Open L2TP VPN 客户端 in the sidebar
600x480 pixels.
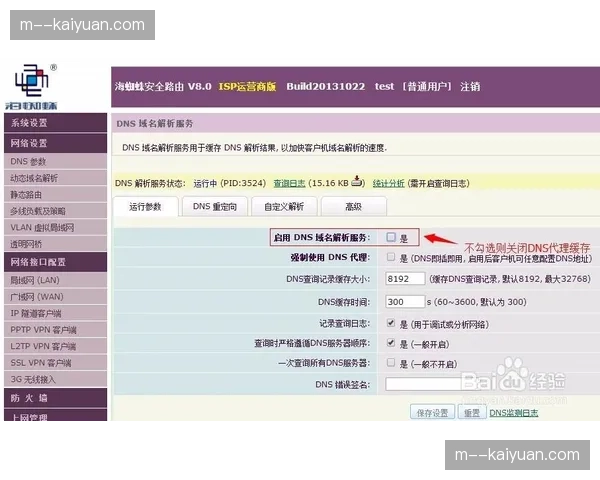(55, 346)
